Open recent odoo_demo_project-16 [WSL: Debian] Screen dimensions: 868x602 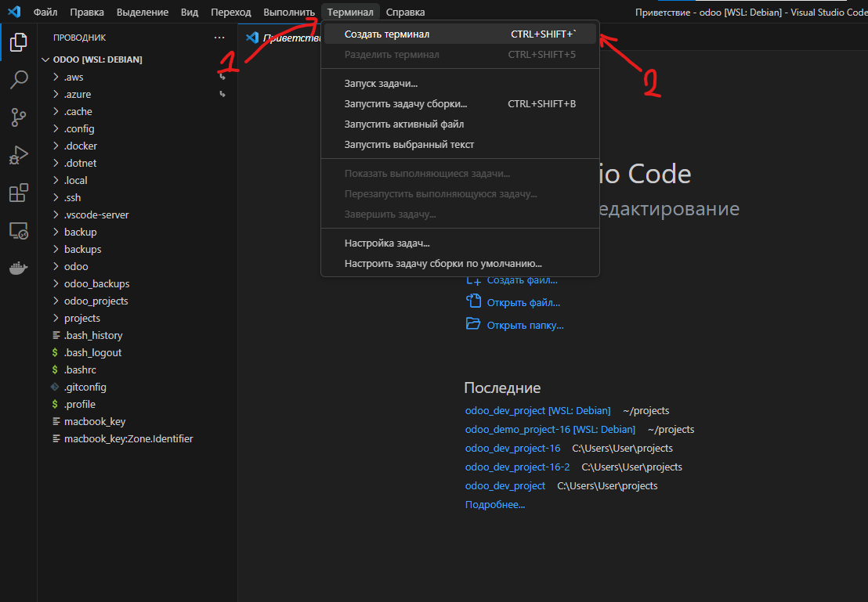coord(550,429)
